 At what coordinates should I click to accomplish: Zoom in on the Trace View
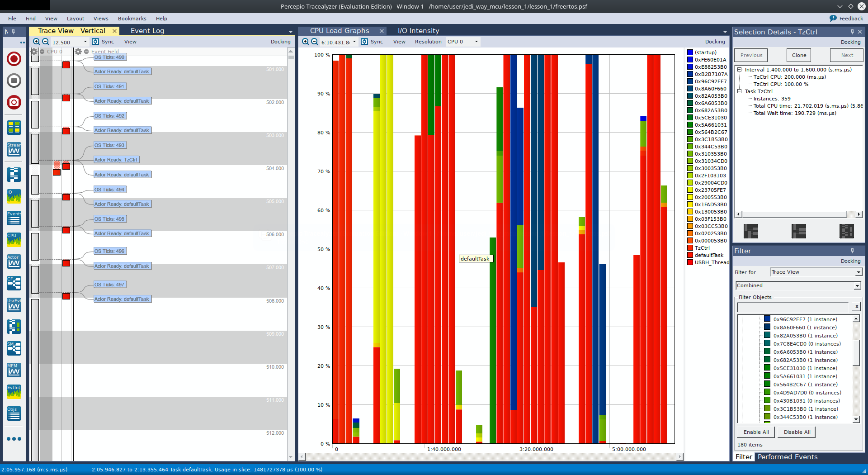click(37, 42)
